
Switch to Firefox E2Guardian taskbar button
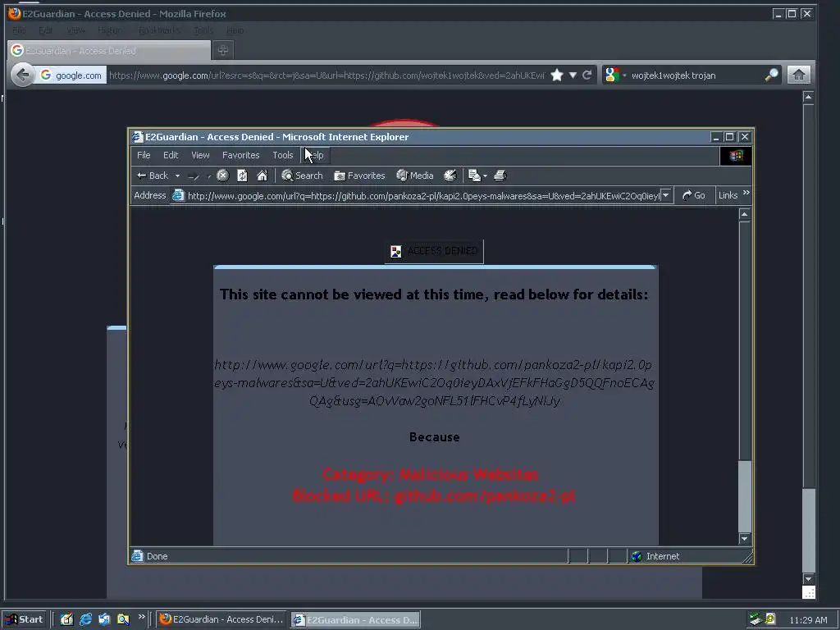click(x=221, y=619)
